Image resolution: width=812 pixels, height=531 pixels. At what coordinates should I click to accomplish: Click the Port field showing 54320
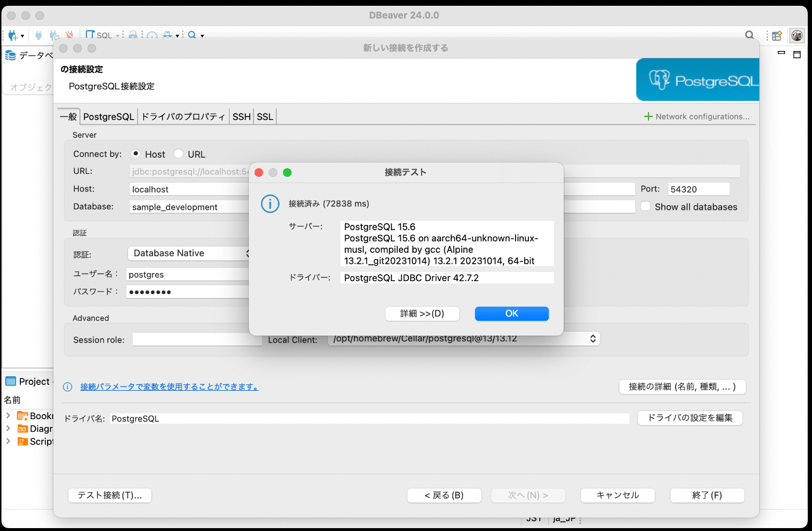click(x=699, y=189)
